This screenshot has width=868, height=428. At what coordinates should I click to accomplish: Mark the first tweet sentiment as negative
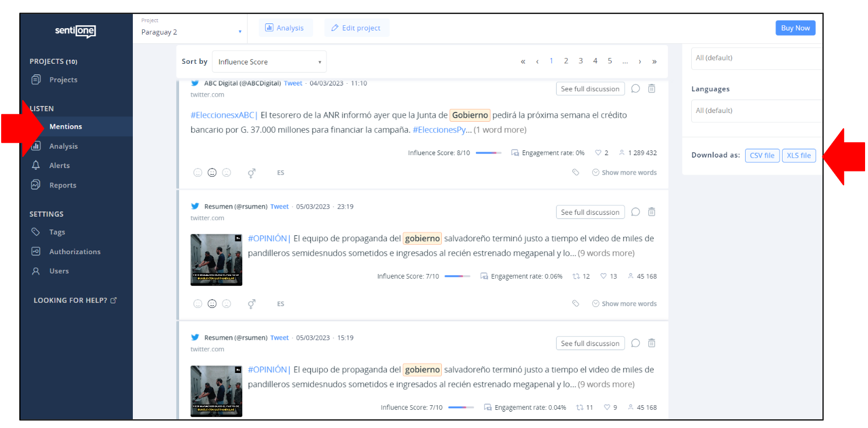click(x=228, y=172)
